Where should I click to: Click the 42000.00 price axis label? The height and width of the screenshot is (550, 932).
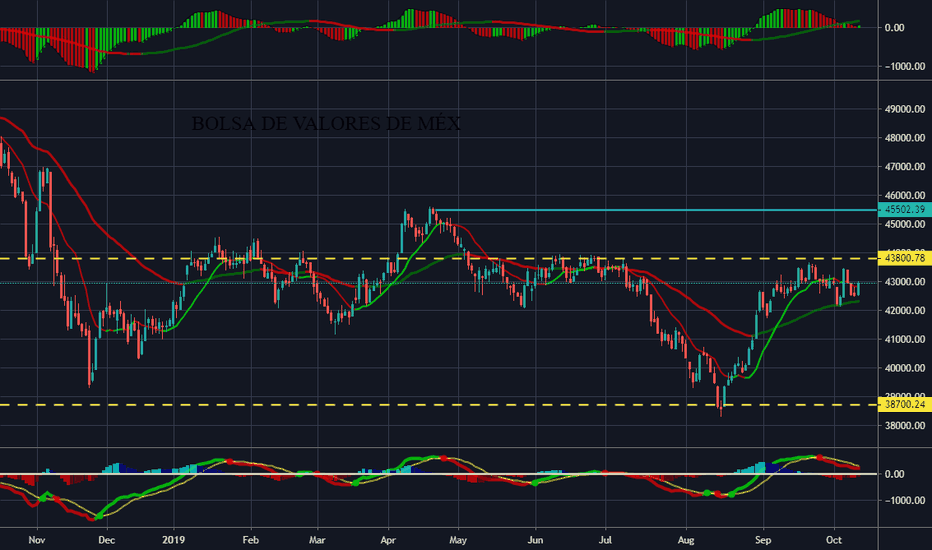click(905, 310)
